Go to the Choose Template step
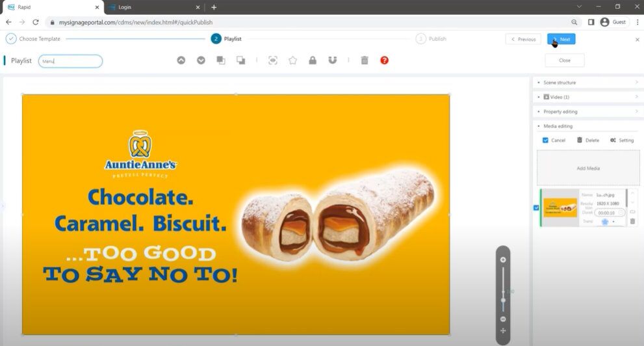 (33, 38)
